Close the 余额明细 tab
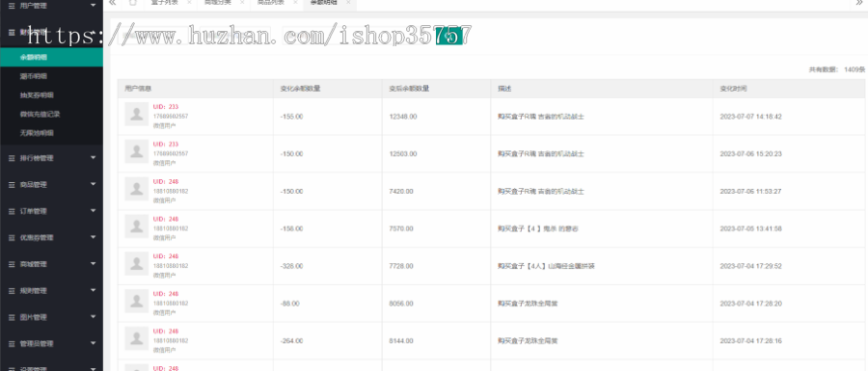This screenshot has width=868, height=371. pyautogui.click(x=348, y=3)
